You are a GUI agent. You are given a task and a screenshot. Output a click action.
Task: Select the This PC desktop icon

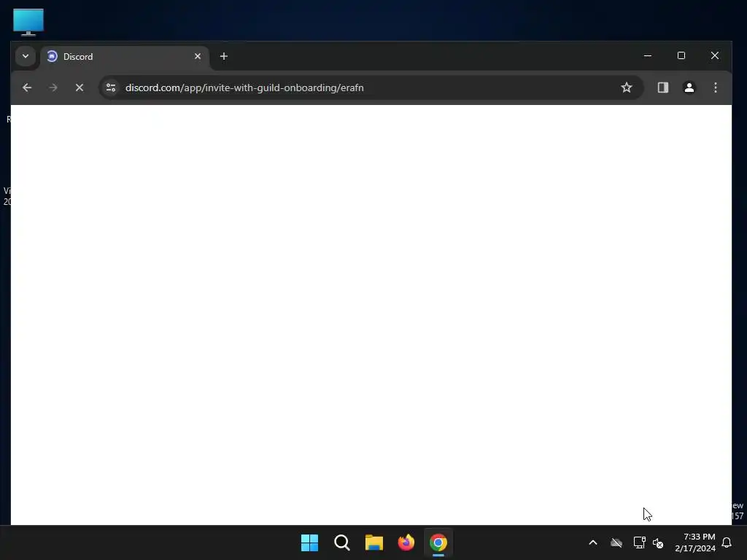tap(28, 22)
